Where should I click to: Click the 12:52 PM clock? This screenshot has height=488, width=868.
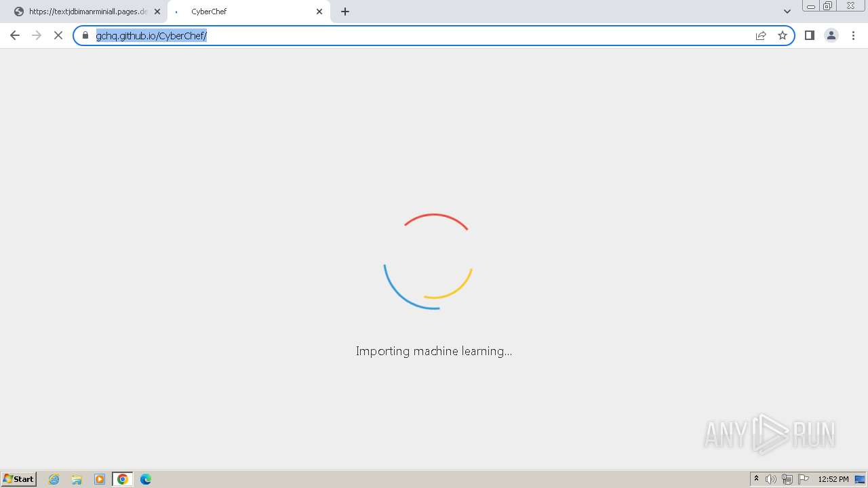click(833, 479)
